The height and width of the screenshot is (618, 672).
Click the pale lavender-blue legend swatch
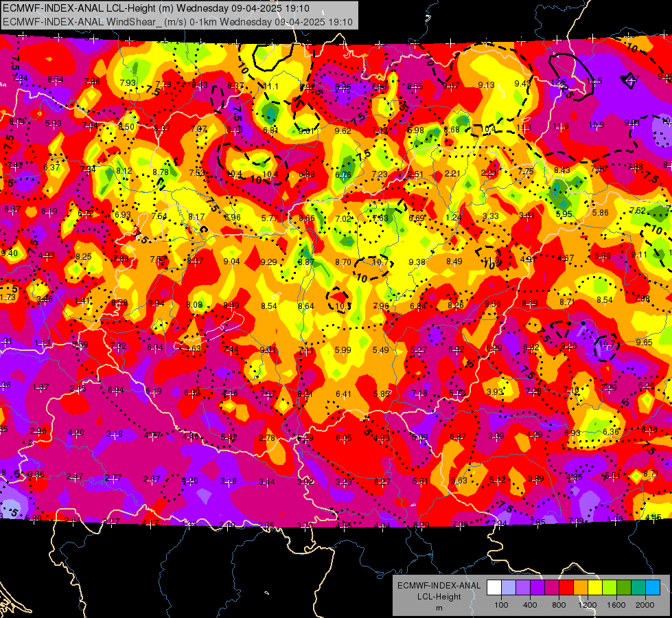509,588
